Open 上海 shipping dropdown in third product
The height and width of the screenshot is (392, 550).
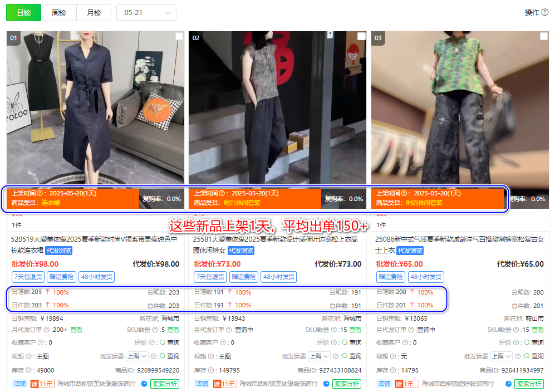501,356
